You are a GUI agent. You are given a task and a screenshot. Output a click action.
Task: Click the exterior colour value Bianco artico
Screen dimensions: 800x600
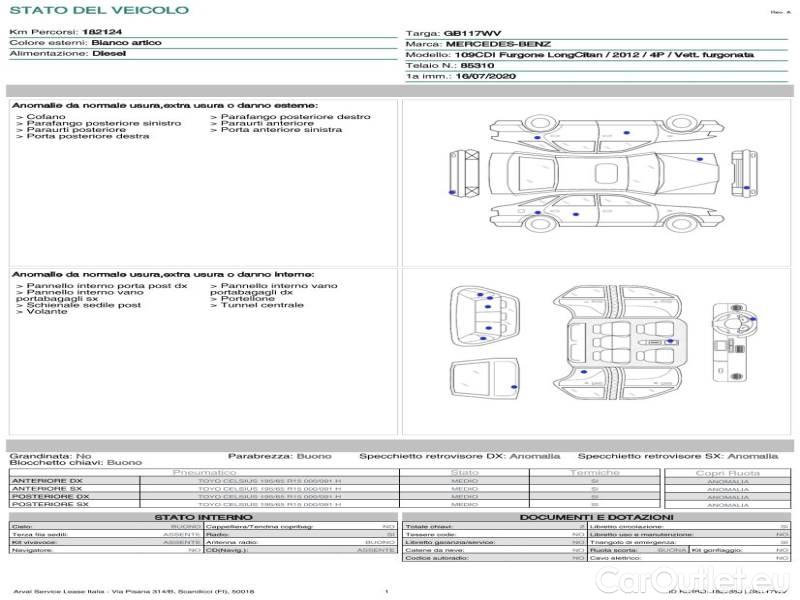point(127,43)
